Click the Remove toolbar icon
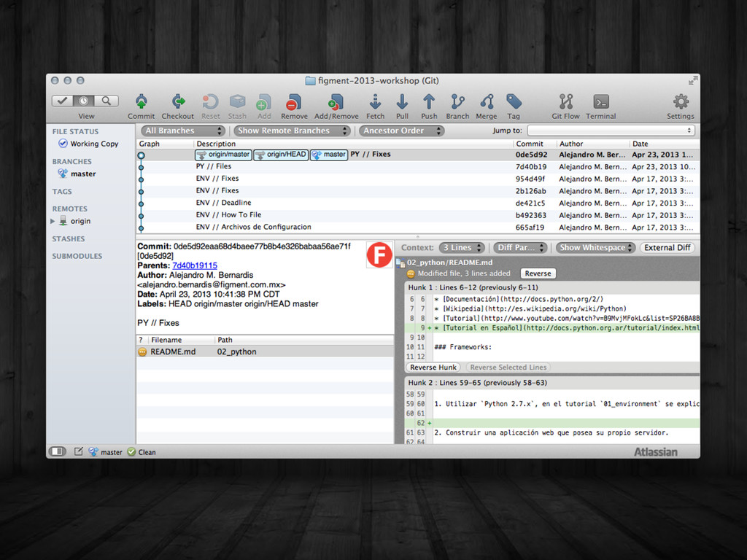 point(294,101)
